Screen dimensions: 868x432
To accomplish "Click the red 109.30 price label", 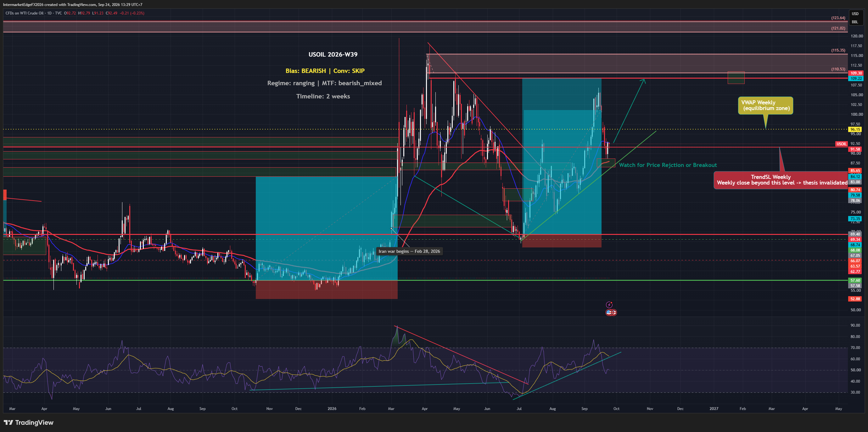I will point(855,73).
